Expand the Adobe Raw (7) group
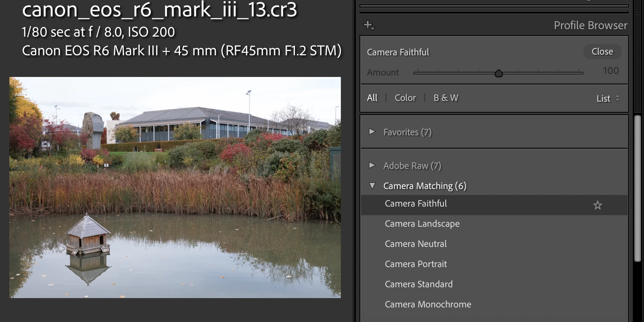The height and width of the screenshot is (322, 644). pos(372,165)
